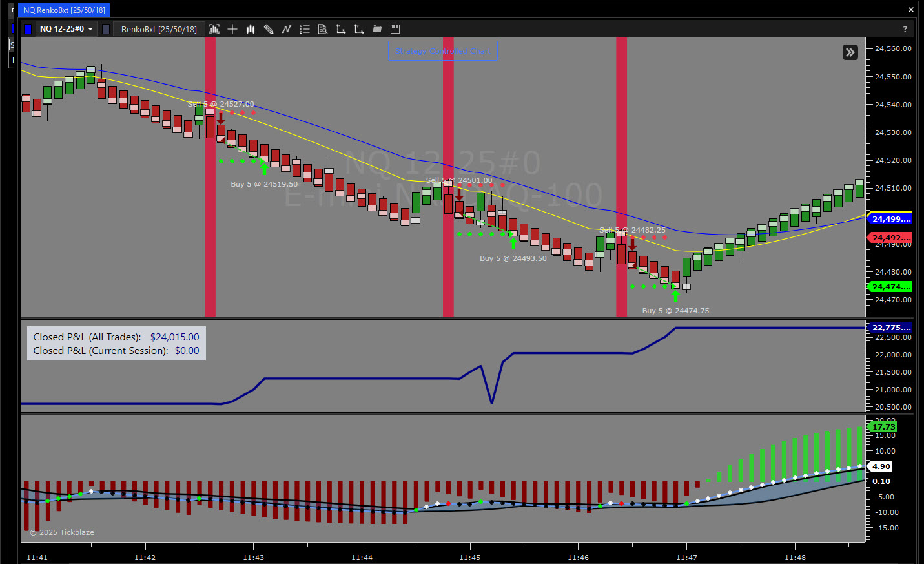Open the NQ 12-25#0 symbol dropdown
The height and width of the screenshot is (564, 924).
pyautogui.click(x=67, y=29)
